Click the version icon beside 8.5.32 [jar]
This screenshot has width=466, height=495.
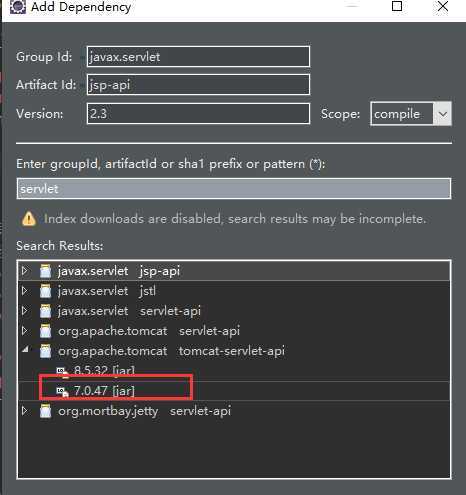click(x=63, y=372)
